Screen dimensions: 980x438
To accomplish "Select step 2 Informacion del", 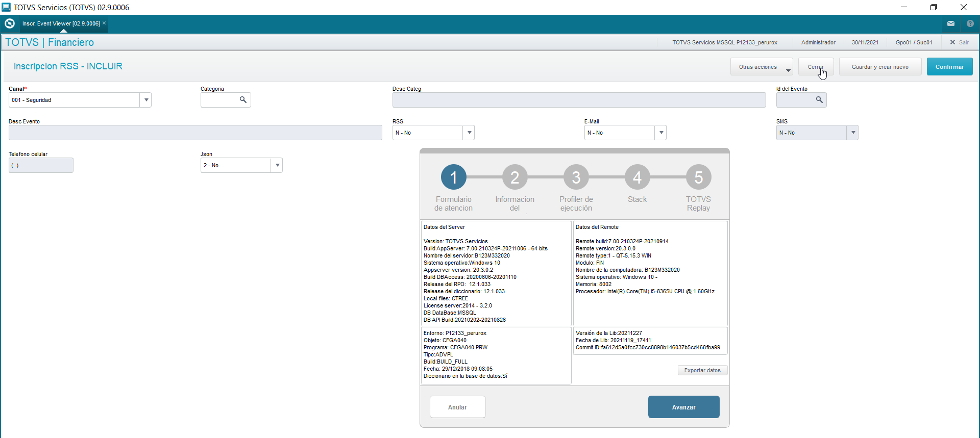I will (x=514, y=177).
